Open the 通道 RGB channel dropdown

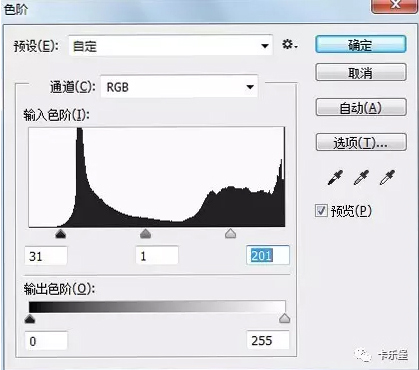click(179, 87)
